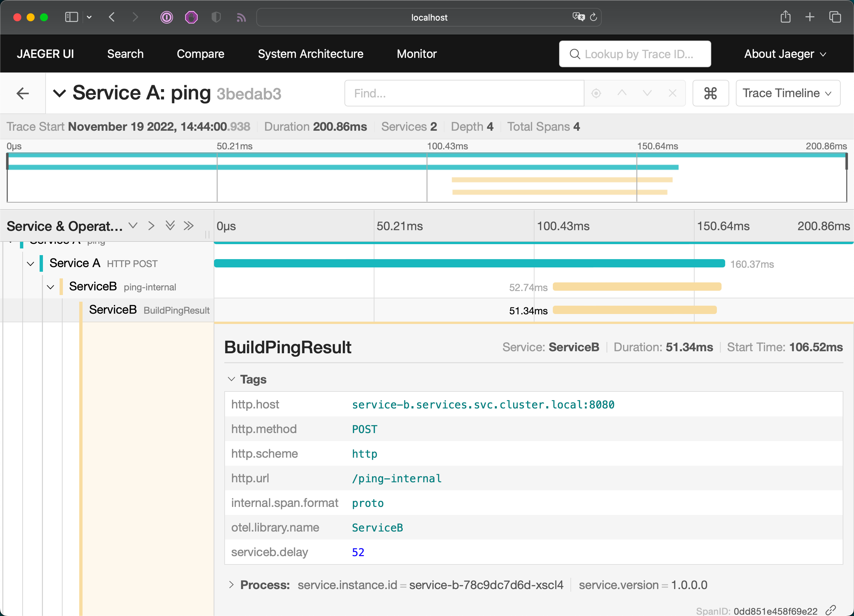Click the locate/focus matches icon in Find bar
Viewport: 854px width, 616px height.
(596, 93)
